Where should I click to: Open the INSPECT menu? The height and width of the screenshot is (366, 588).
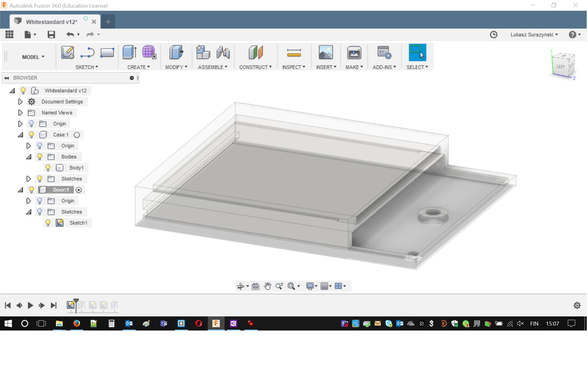[x=293, y=67]
